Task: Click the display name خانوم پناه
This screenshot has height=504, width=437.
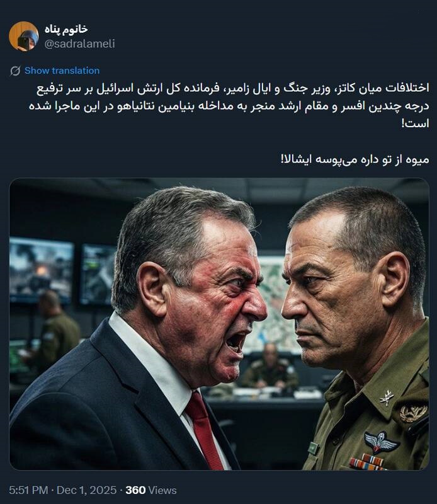Action: (x=66, y=29)
